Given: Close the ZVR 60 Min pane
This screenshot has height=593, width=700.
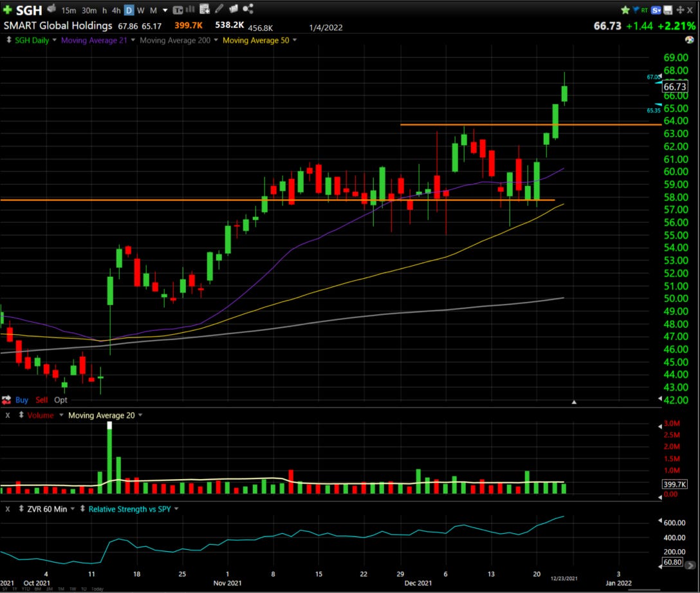Looking at the screenshot, I should [x=8, y=509].
